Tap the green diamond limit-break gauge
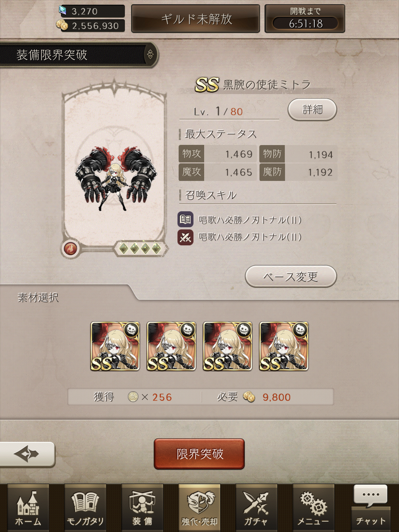 (140, 249)
